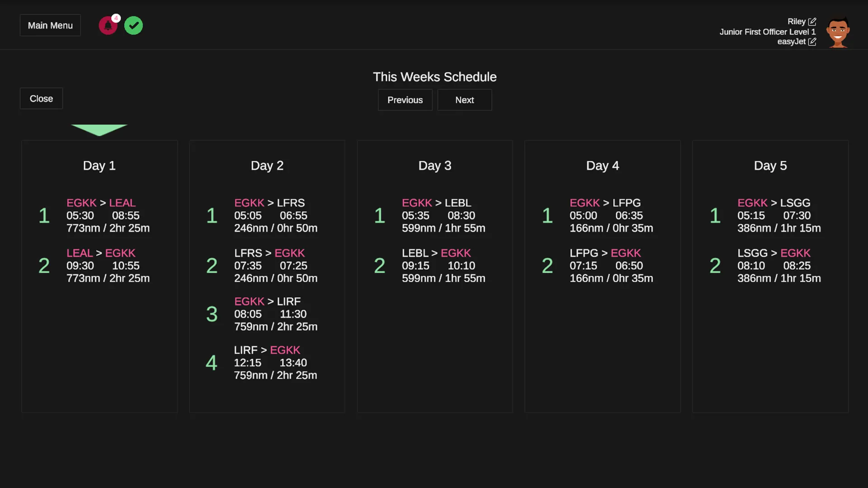Click the green arrow marker above Day 1

(x=99, y=130)
